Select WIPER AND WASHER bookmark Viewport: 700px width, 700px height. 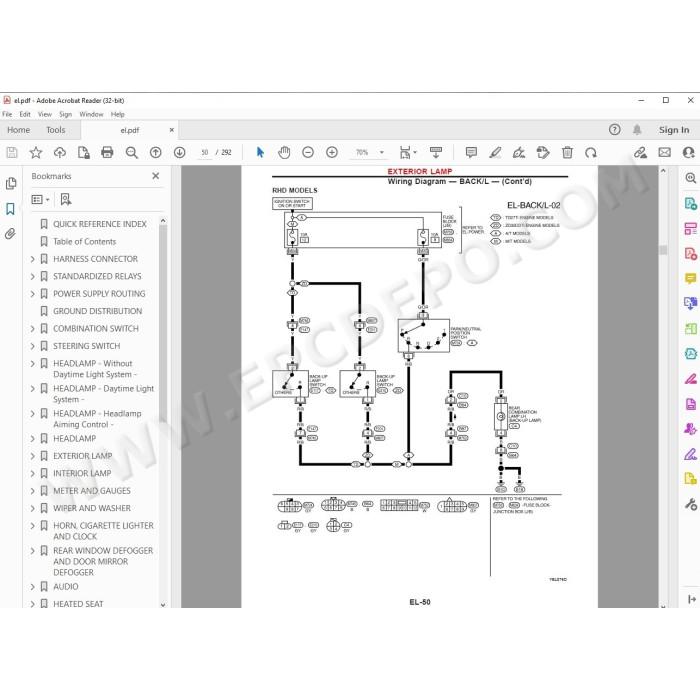[x=92, y=508]
